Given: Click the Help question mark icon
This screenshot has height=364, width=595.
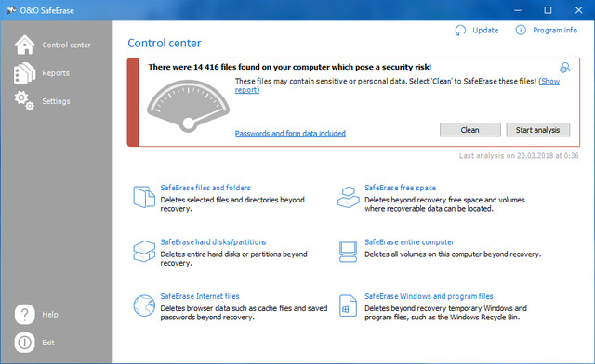Looking at the screenshot, I should [x=25, y=315].
